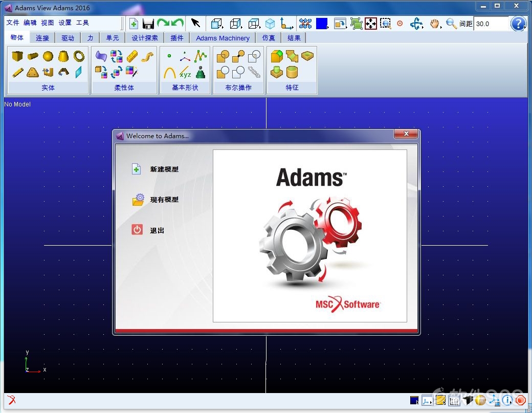Open the help question mark button
Image resolution: width=532 pixels, height=413 pixels.
pos(518,24)
